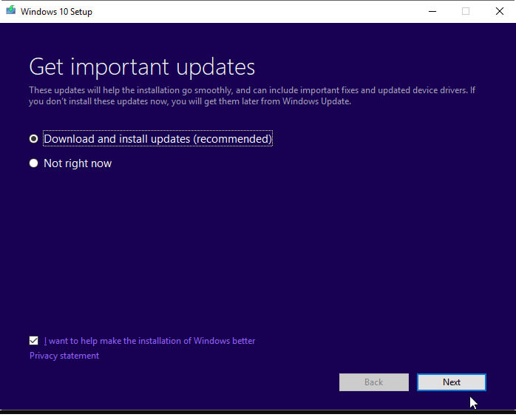Click the greyed-out Back button

374,382
